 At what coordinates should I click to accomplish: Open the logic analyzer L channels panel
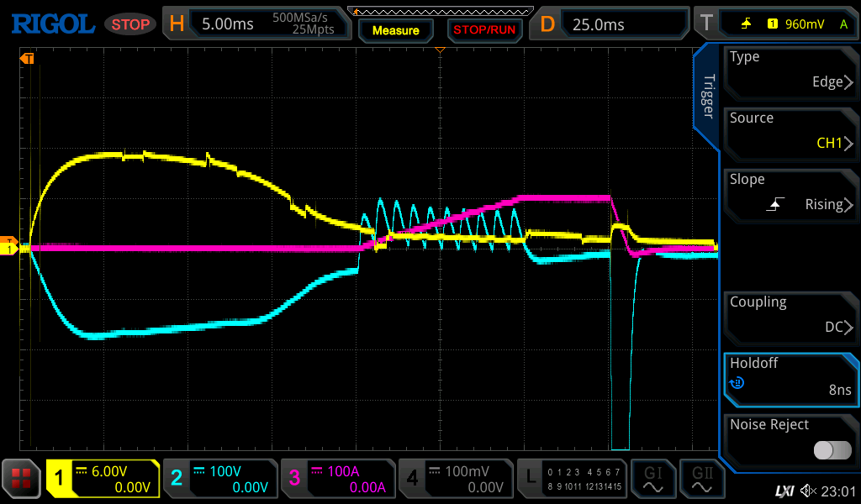pyautogui.click(x=571, y=479)
